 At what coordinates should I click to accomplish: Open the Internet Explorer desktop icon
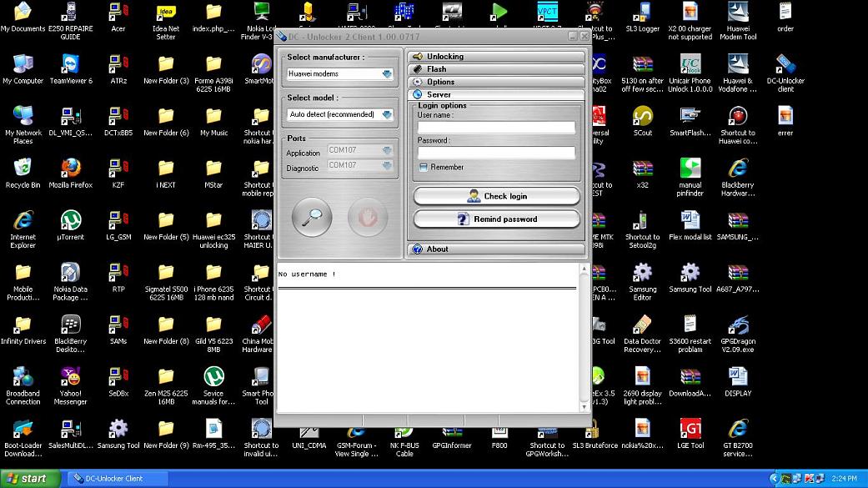[23, 221]
